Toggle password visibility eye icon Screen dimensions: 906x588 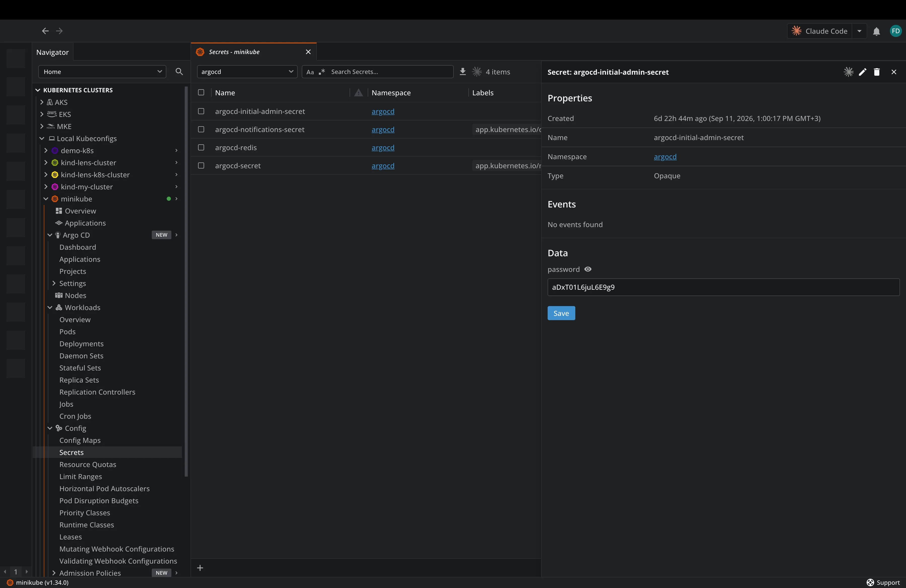click(x=588, y=269)
